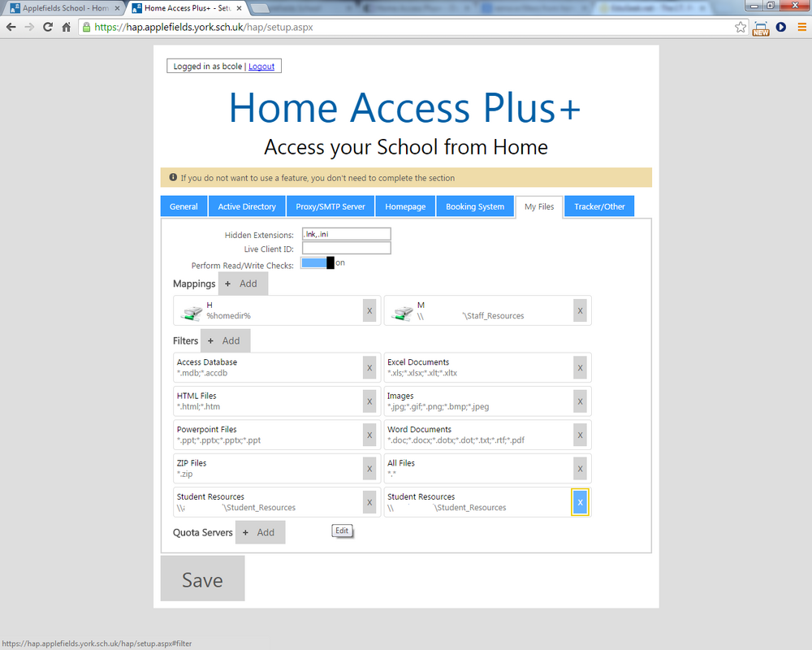Add a new quota server
The height and width of the screenshot is (650, 812).
(260, 532)
